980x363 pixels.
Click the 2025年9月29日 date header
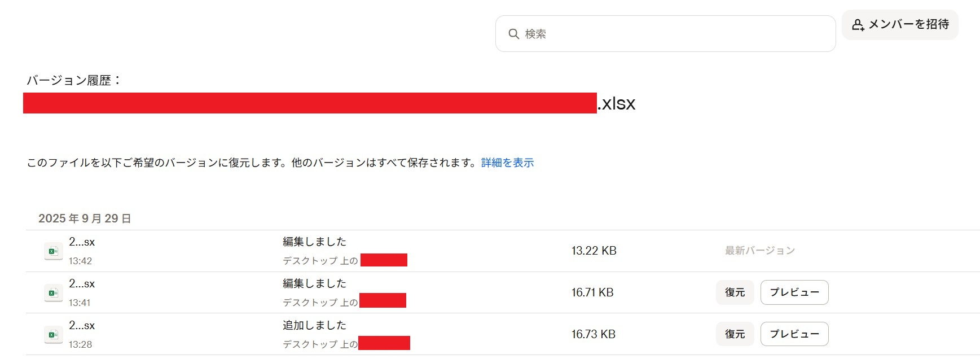tap(85, 218)
